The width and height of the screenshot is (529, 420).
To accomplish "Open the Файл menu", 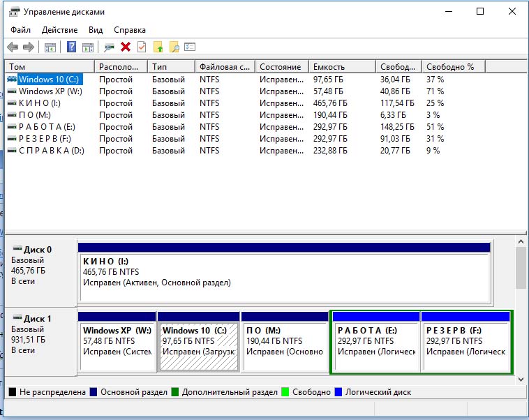I will [x=20, y=30].
